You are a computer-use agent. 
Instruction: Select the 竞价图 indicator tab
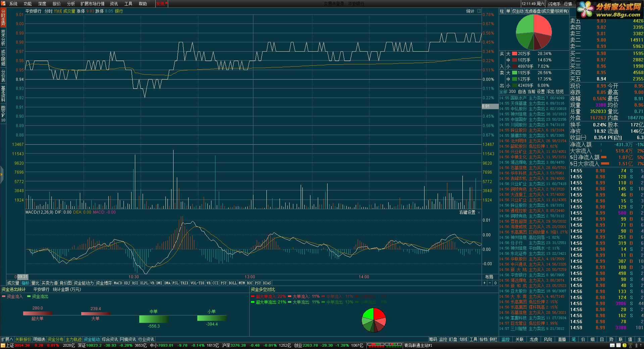(x=65, y=283)
